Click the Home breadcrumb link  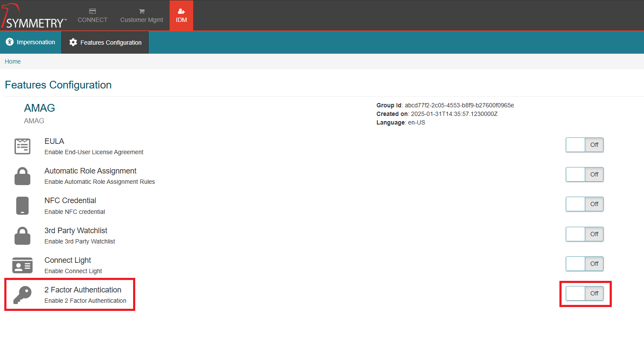click(13, 61)
